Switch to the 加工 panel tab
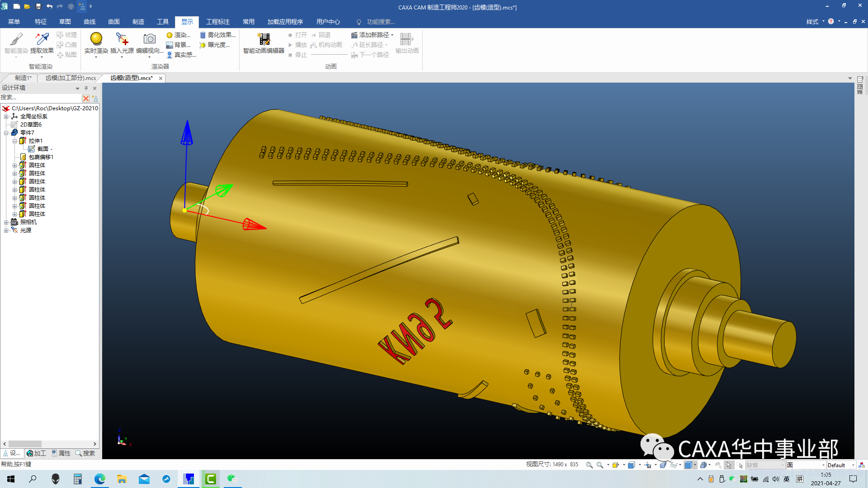This screenshot has width=868, height=488. (36, 453)
